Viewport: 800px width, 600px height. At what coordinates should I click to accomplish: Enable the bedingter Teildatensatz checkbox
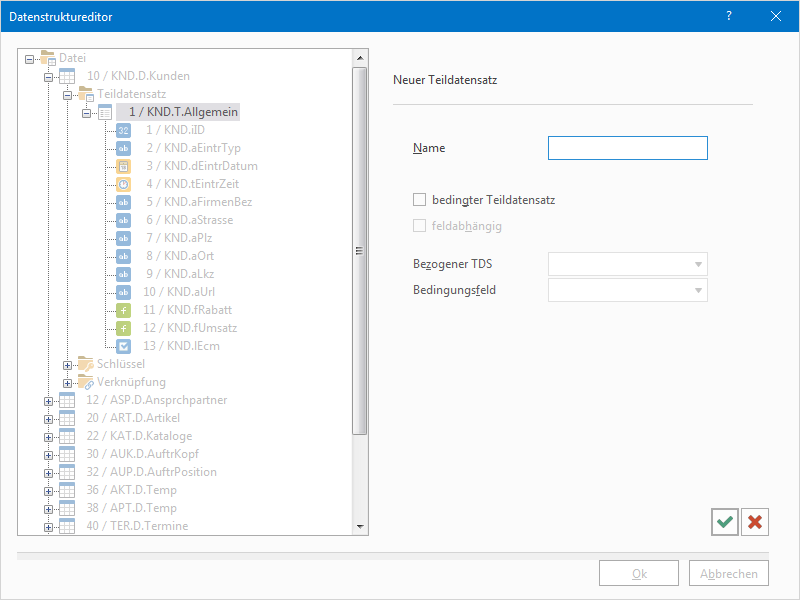point(420,200)
